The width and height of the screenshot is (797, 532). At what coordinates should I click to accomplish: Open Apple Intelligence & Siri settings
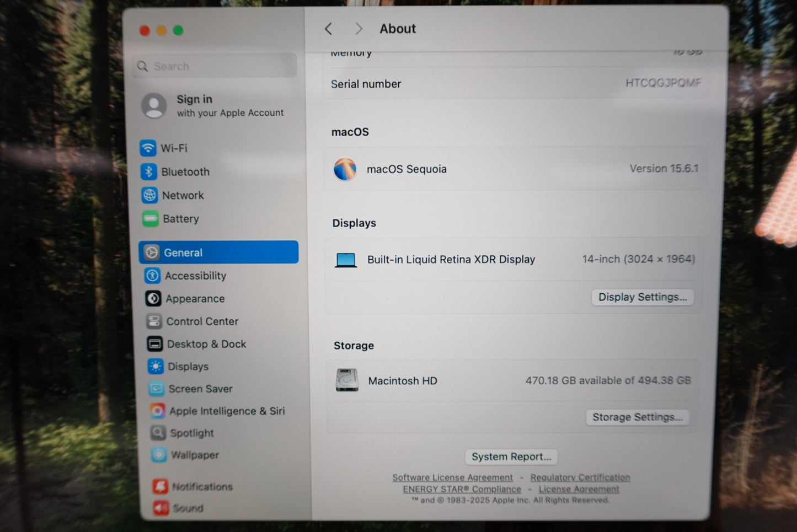(x=226, y=411)
